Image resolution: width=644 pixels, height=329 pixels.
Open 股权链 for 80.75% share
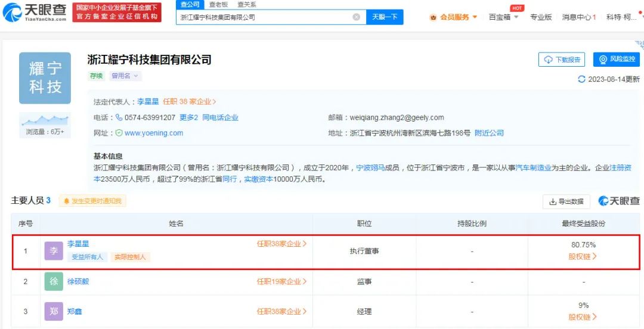pyautogui.click(x=583, y=256)
